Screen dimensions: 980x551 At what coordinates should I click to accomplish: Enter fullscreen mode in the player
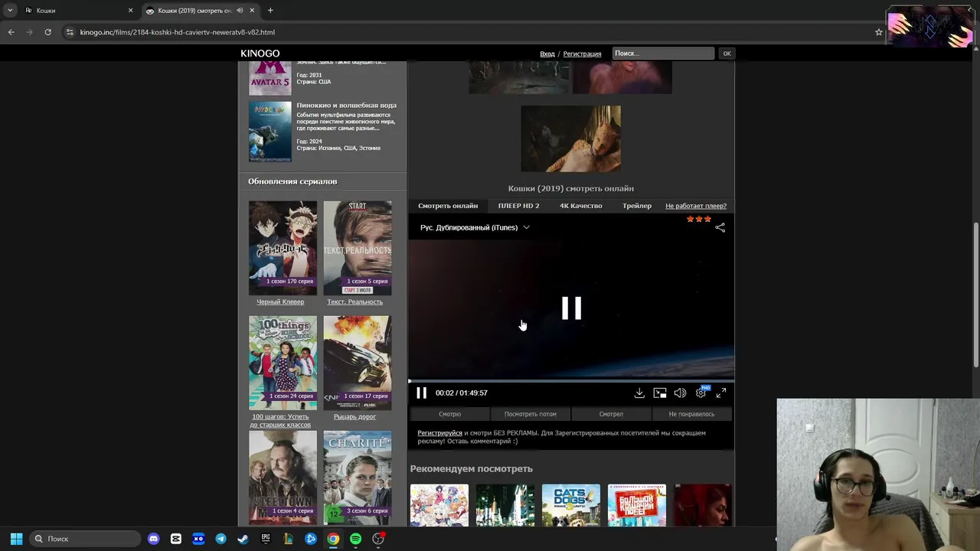tap(720, 393)
